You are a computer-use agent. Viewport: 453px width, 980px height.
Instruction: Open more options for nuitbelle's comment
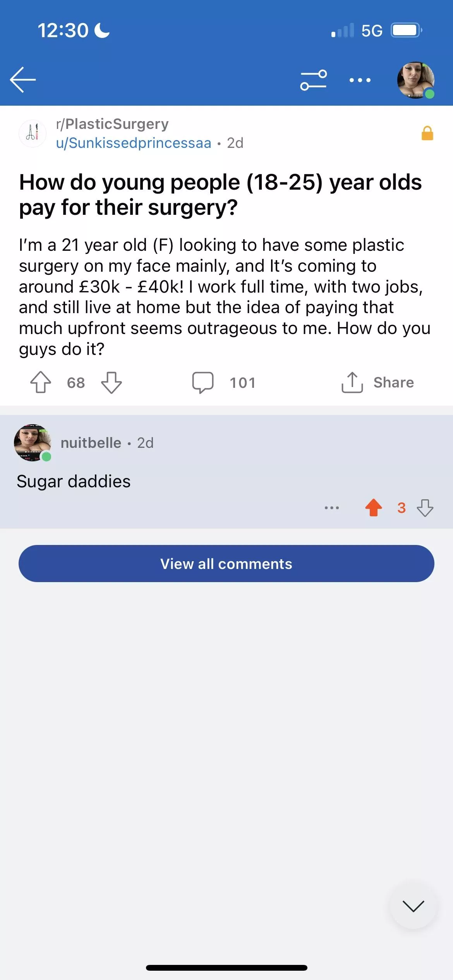[332, 507]
